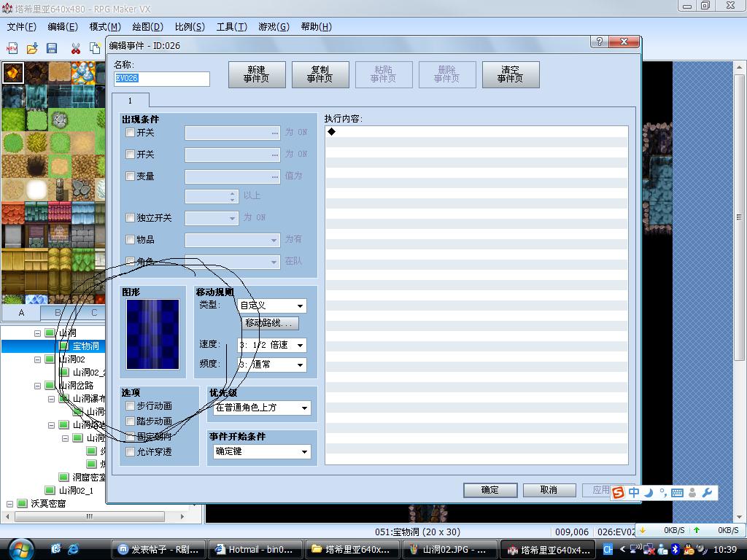Open the 游戏(G) menu
747x560 pixels.
click(x=274, y=27)
